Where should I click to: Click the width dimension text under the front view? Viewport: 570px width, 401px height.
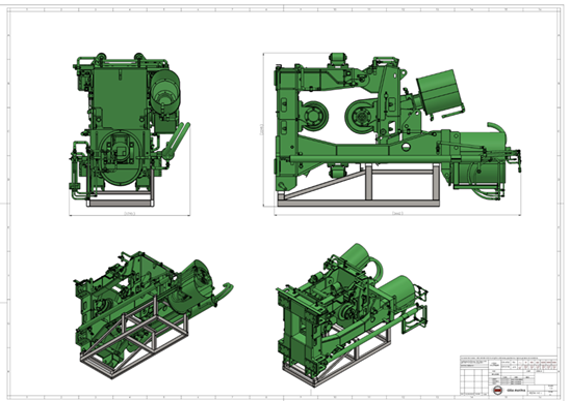[x=130, y=213]
